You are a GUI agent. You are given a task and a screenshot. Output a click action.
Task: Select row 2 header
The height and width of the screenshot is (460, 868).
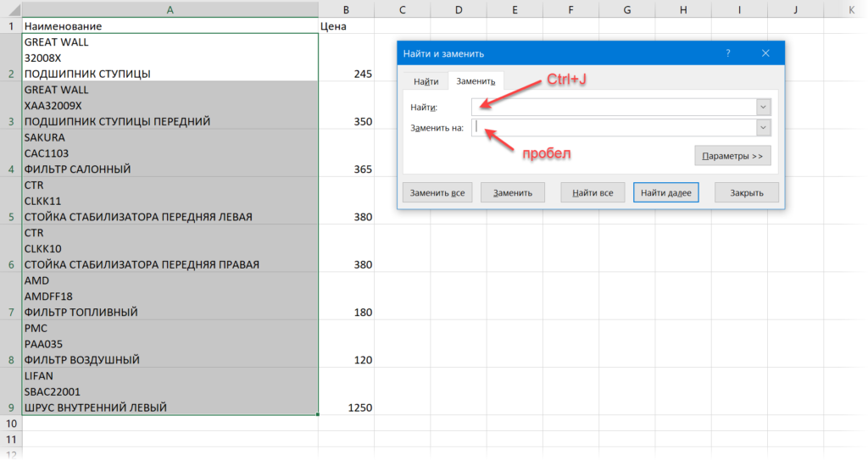tap(11, 58)
